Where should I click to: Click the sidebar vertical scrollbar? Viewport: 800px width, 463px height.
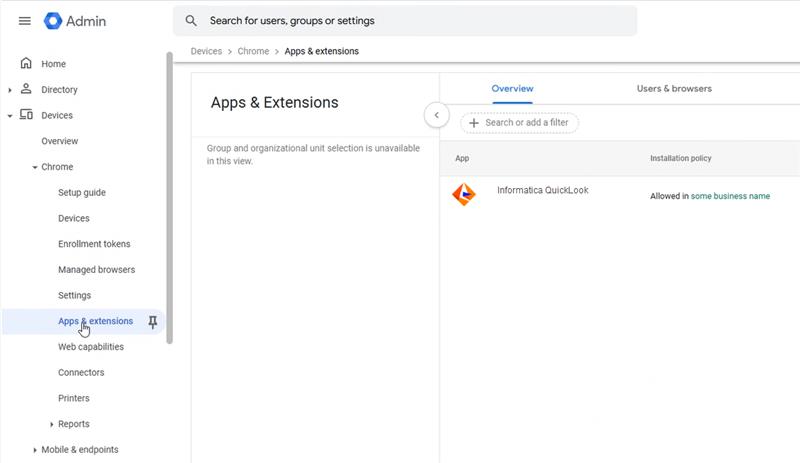(x=169, y=198)
